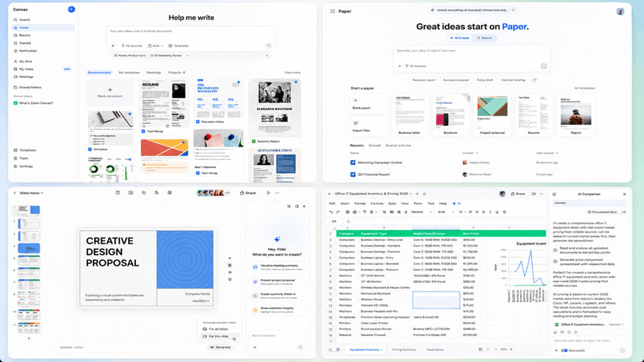The height and width of the screenshot is (362, 644).
Task: Click the send arrow in Help me write box
Action: click(x=268, y=46)
